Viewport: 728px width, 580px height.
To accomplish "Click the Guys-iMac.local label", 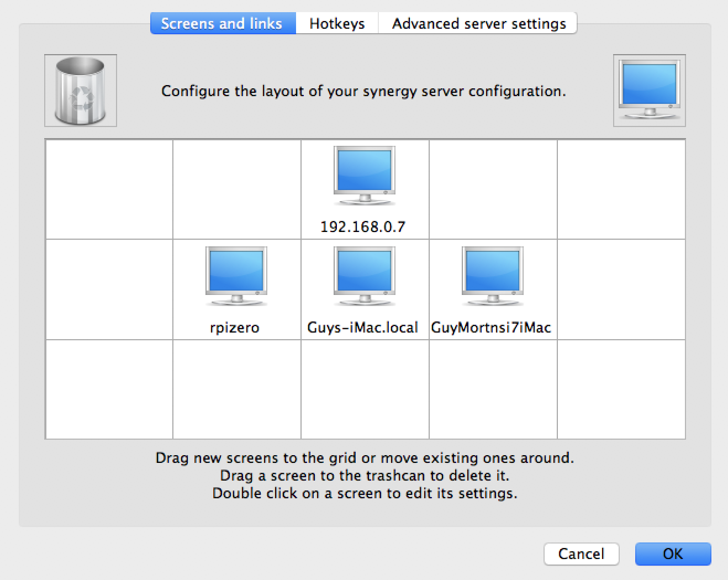I will 363,328.
